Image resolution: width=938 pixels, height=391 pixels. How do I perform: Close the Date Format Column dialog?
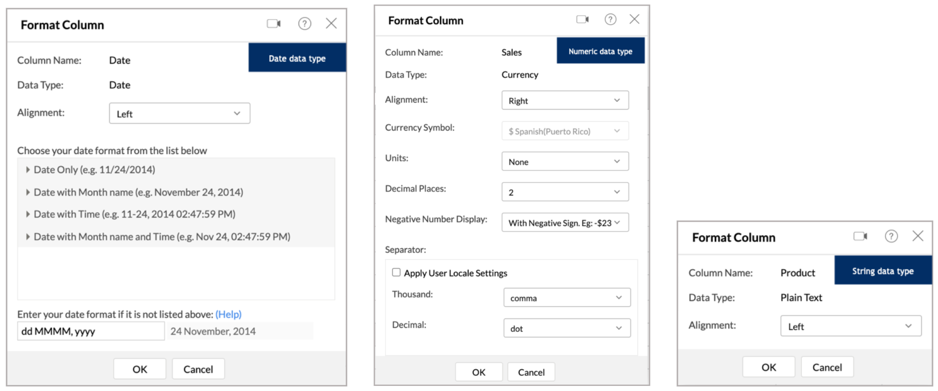tap(331, 24)
